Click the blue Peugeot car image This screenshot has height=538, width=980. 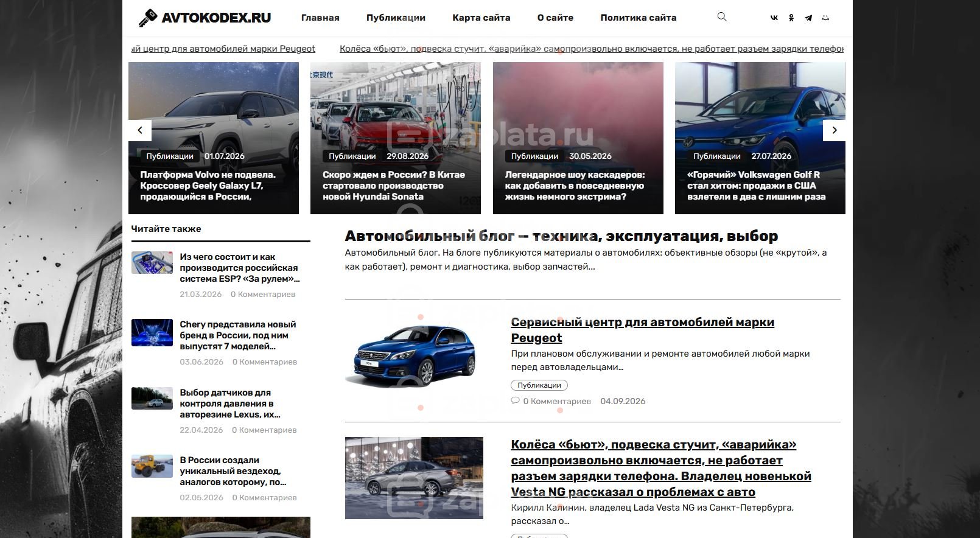(410, 355)
